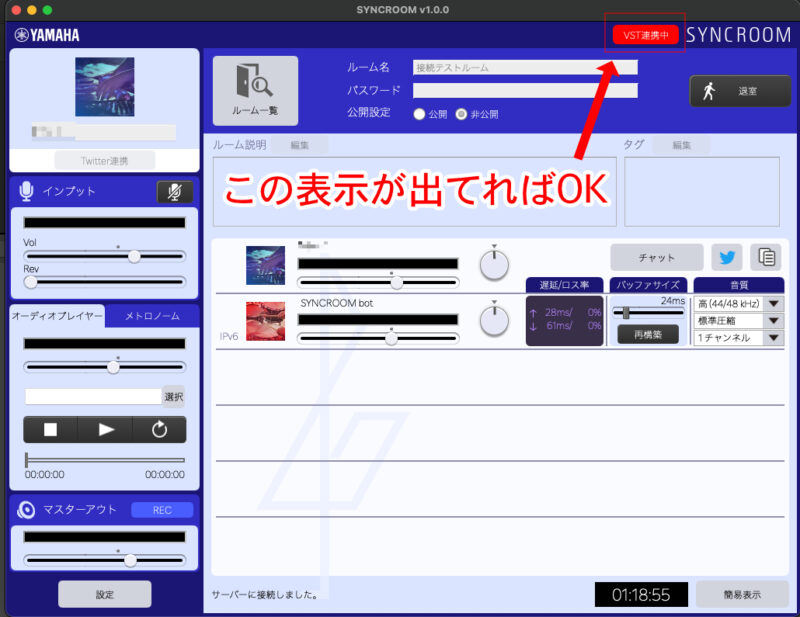Click the green zoom window button

(x=47, y=10)
